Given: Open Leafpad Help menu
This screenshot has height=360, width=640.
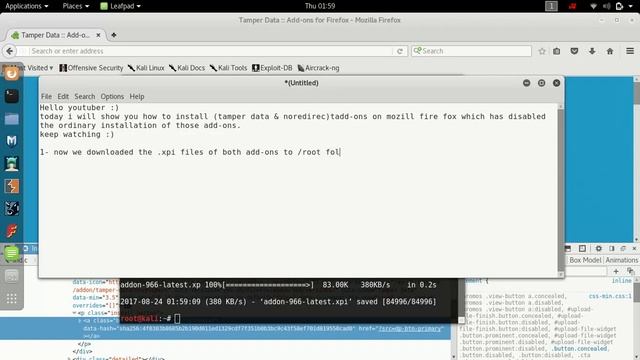Looking at the screenshot, I should (137, 96).
